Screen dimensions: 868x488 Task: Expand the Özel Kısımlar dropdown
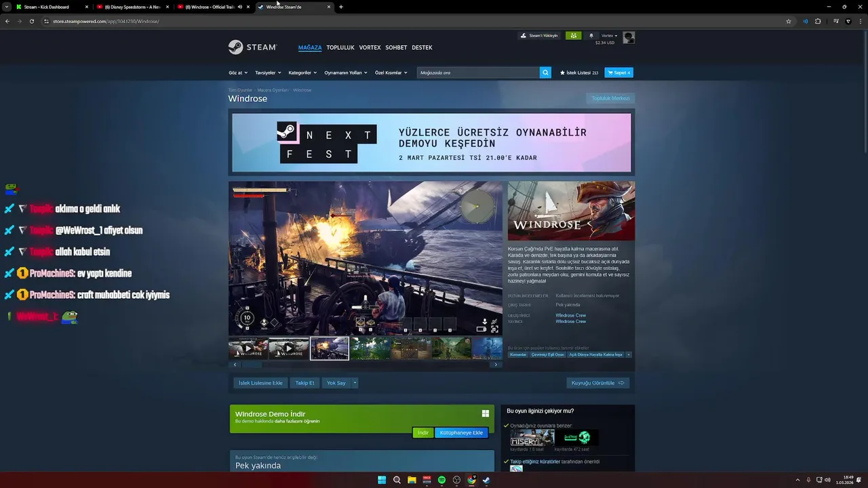coord(391,73)
